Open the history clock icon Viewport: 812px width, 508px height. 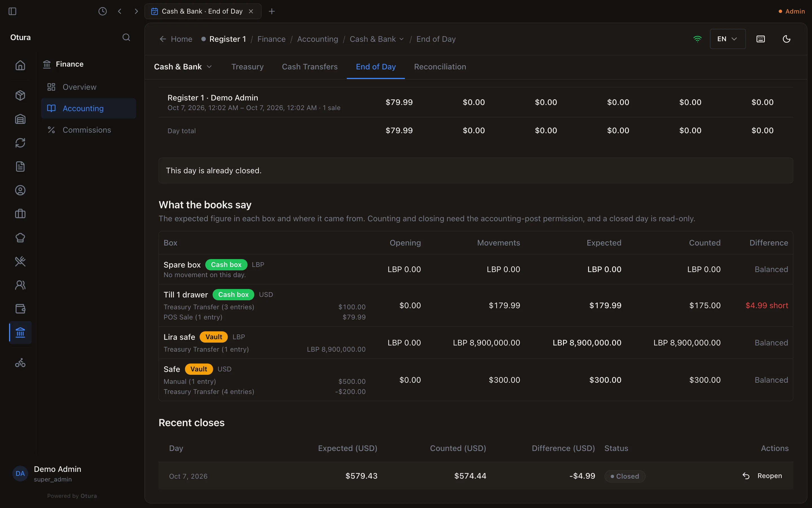[x=102, y=11]
